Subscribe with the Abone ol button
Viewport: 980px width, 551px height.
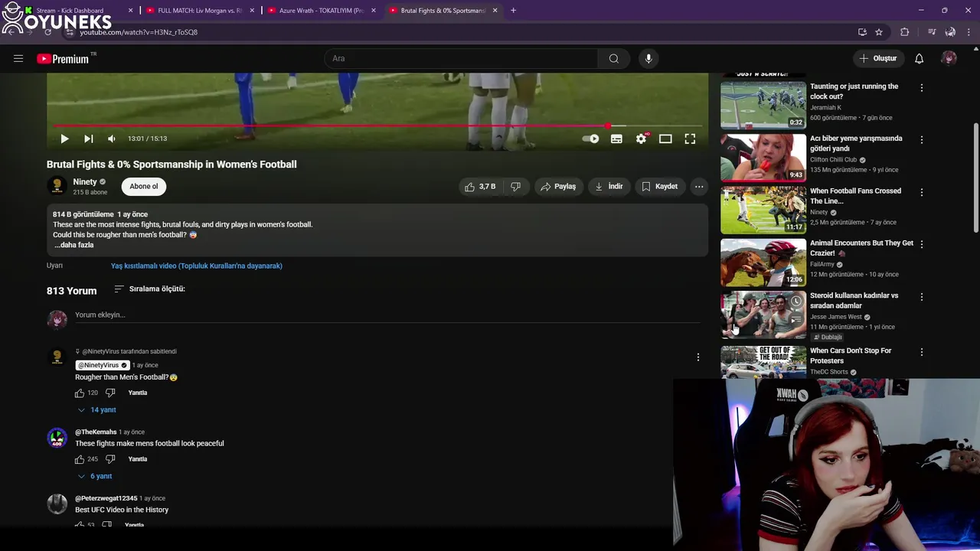144,186
